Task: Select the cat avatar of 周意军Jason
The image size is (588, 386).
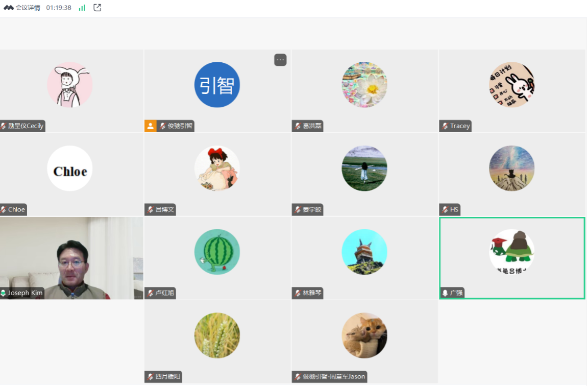Action: click(364, 335)
